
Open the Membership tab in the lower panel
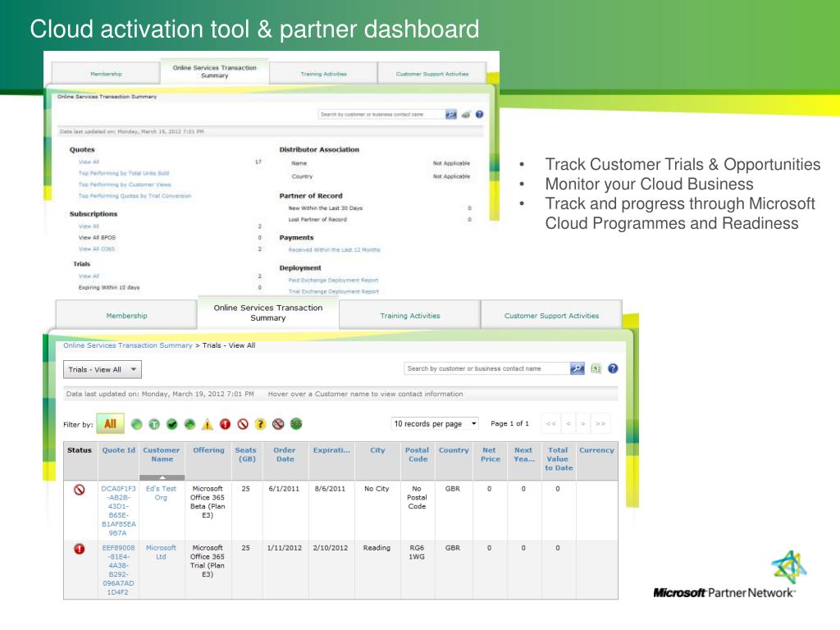point(126,316)
